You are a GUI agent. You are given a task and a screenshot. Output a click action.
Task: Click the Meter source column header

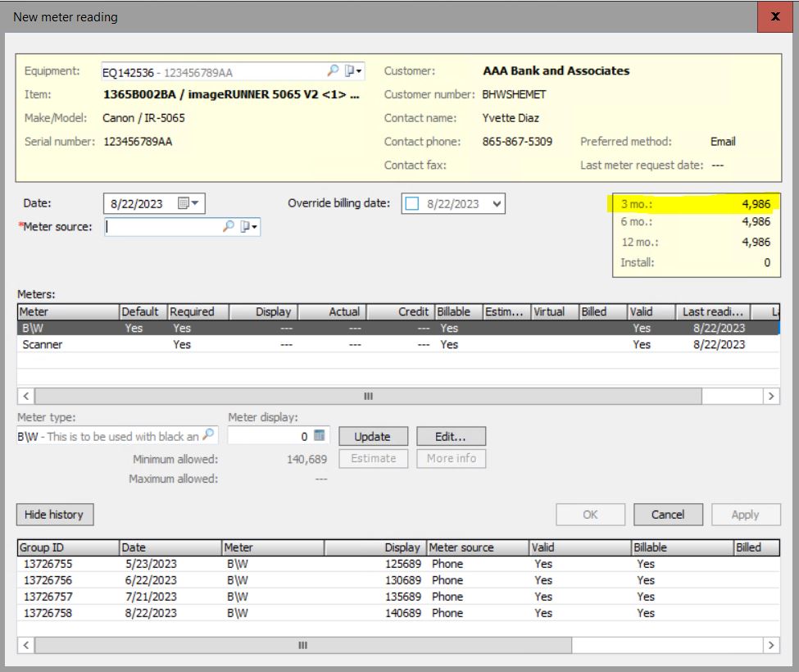coord(478,547)
